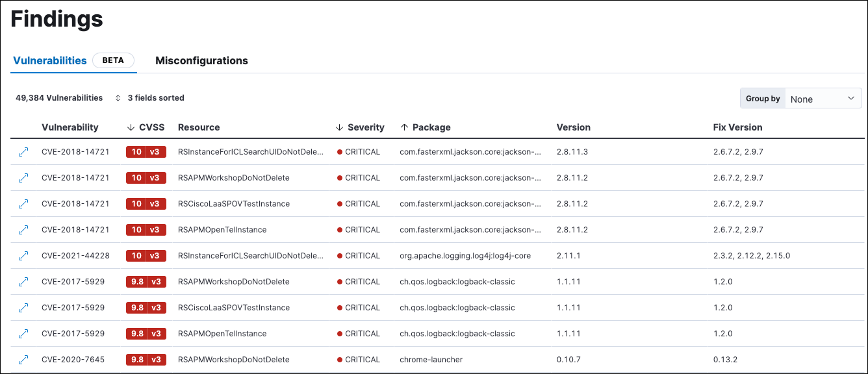Click the BETA badge on Vulnerabilities tab
Viewport: 868px width, 374px height.
[x=113, y=60]
